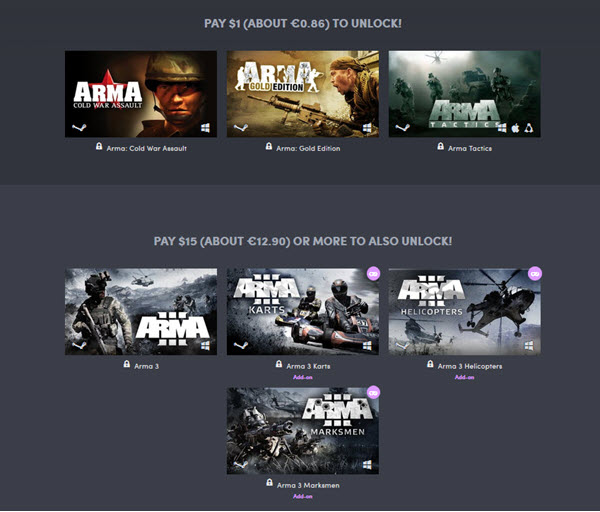Click the purple DLC badge on Arma 3 Marksmen
Image resolution: width=600 pixels, height=512 pixels.
[x=373, y=393]
